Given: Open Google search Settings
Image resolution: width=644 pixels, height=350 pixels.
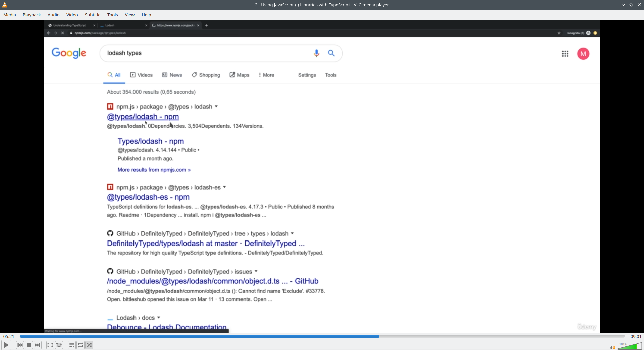Looking at the screenshot, I should 307,75.
